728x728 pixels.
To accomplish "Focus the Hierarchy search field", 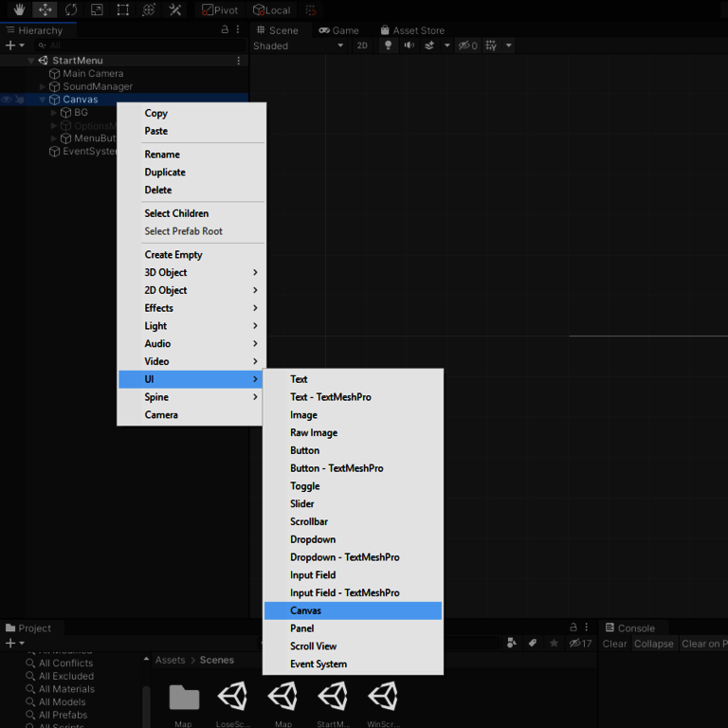I will coord(140,45).
